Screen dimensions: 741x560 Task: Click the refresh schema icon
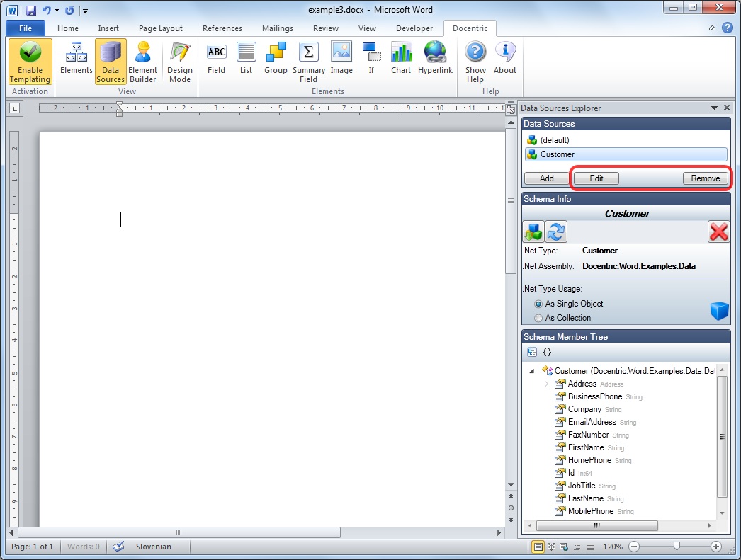(556, 232)
